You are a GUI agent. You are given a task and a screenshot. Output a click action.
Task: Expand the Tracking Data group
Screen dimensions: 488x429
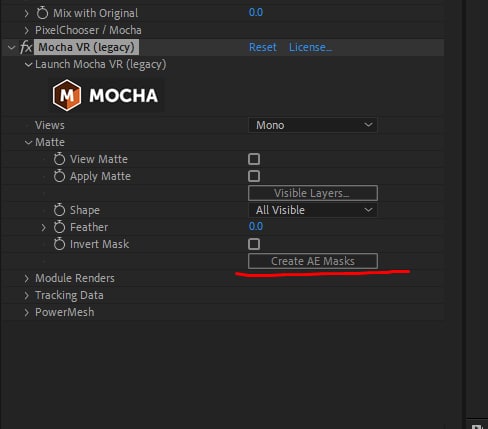click(x=27, y=295)
